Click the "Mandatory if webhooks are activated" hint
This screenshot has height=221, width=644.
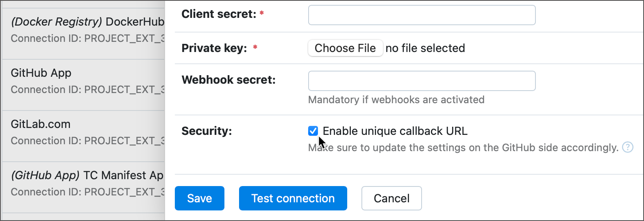tap(396, 100)
